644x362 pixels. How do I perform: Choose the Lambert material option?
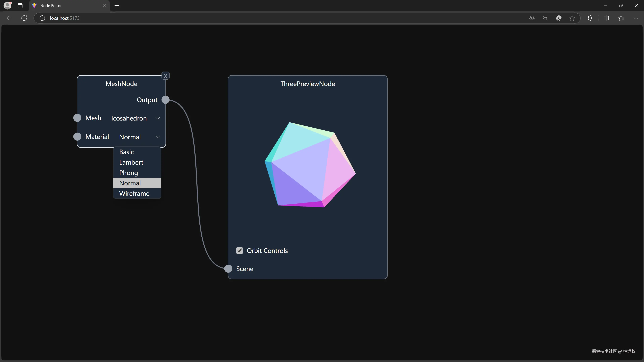pos(131,162)
